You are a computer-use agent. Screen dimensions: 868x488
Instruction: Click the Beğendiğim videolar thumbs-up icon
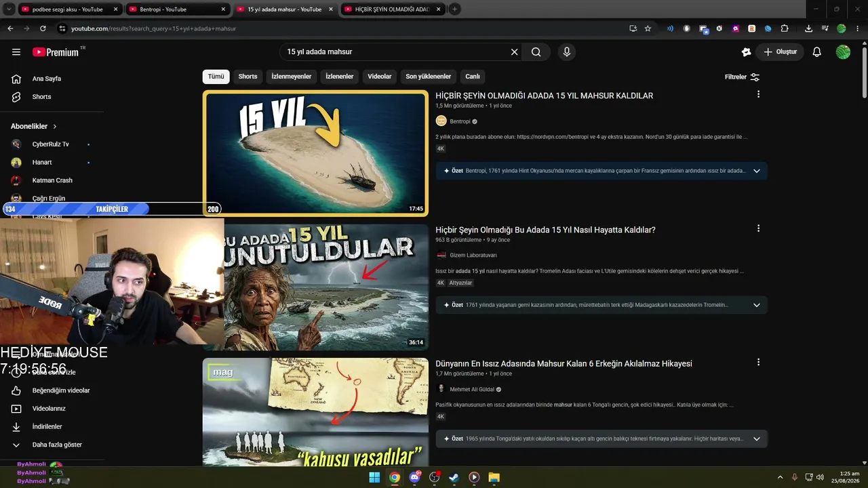16,390
